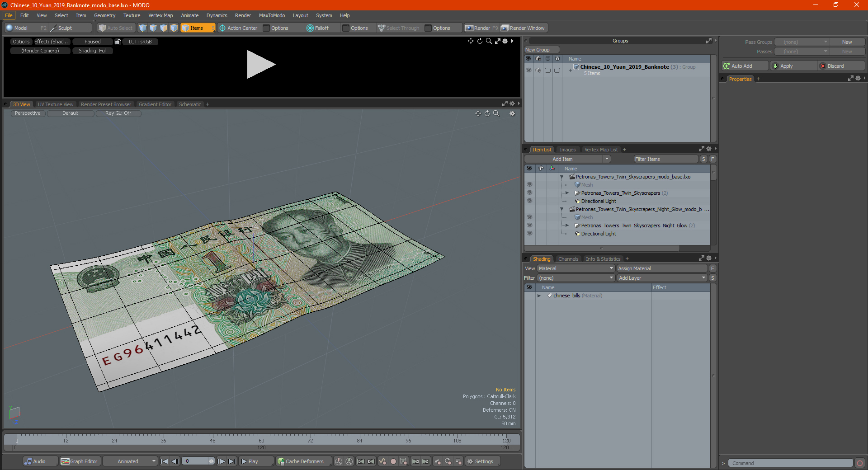Click the render preview lock icon
This screenshot has width=868, height=470.
[x=118, y=42]
